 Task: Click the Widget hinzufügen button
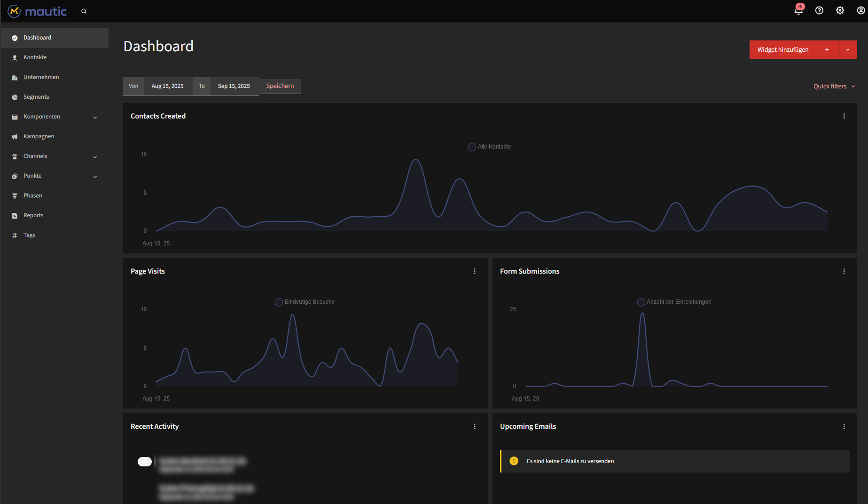pos(793,50)
